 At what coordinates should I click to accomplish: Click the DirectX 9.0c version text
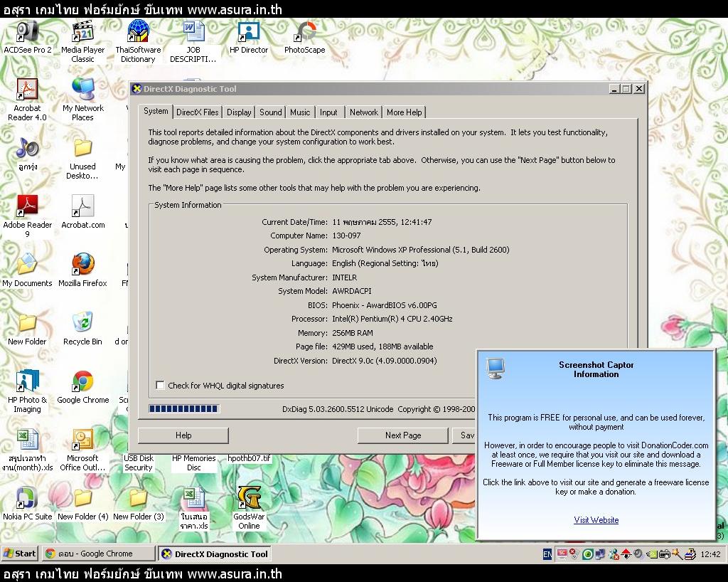[385, 361]
